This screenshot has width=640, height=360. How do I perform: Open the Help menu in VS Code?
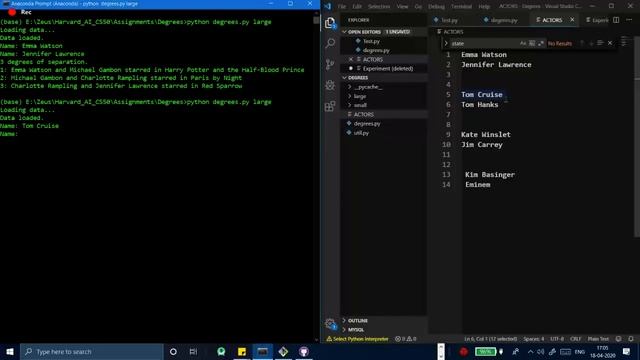(x=484, y=7)
